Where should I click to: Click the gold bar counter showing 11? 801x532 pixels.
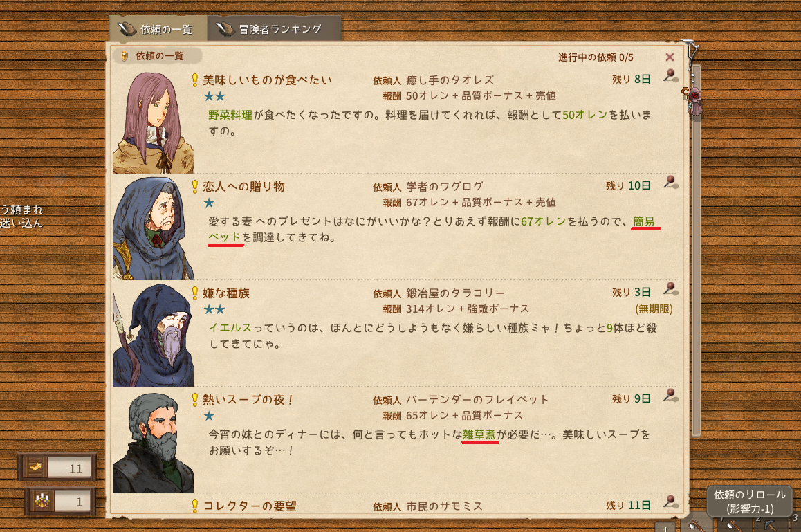click(x=57, y=468)
